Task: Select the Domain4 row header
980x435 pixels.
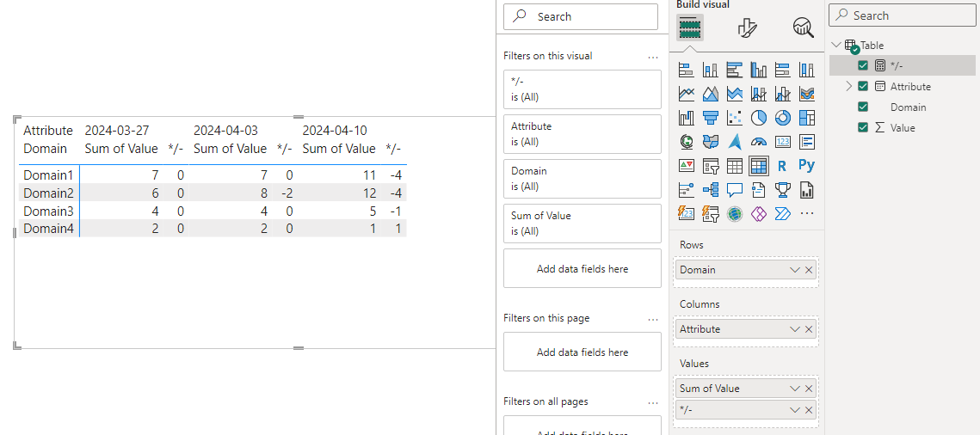Action: pos(49,229)
